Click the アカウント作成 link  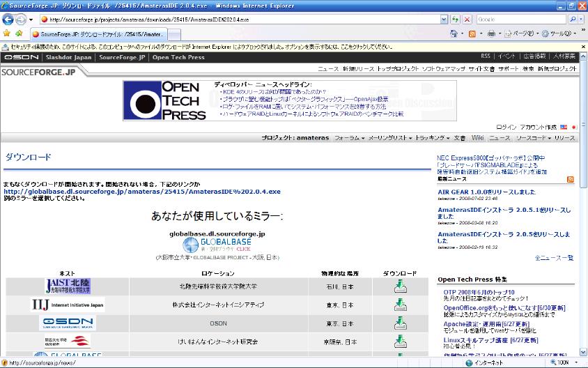538,127
